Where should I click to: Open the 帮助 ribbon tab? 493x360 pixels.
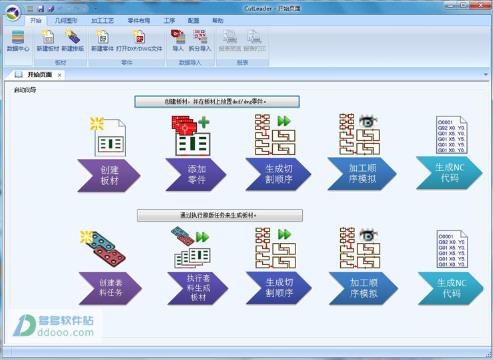click(218, 21)
